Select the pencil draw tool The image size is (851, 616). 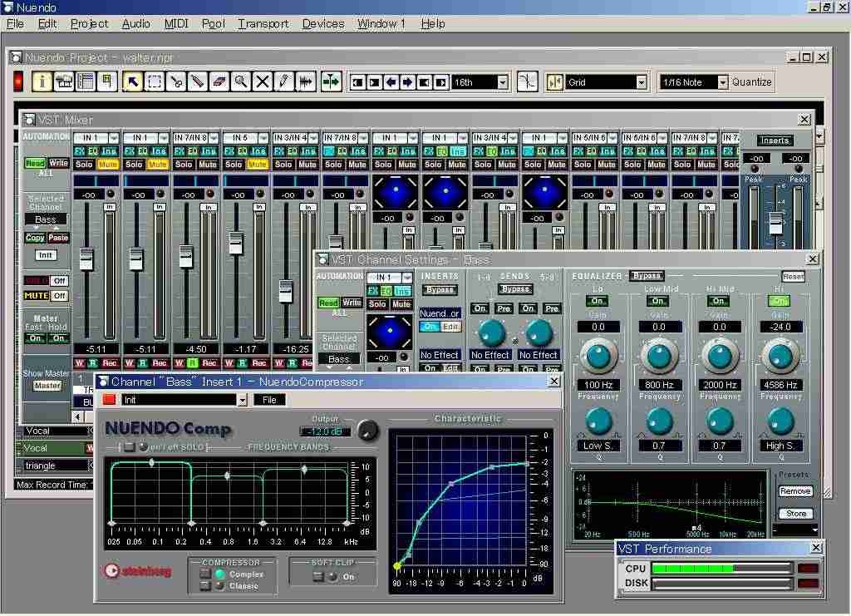[x=283, y=82]
